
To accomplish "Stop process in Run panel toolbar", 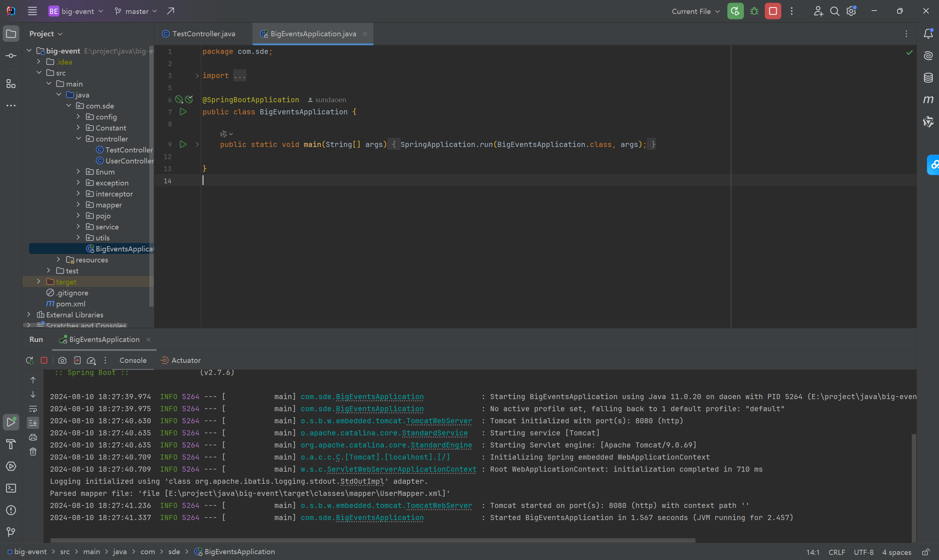I will point(44,360).
